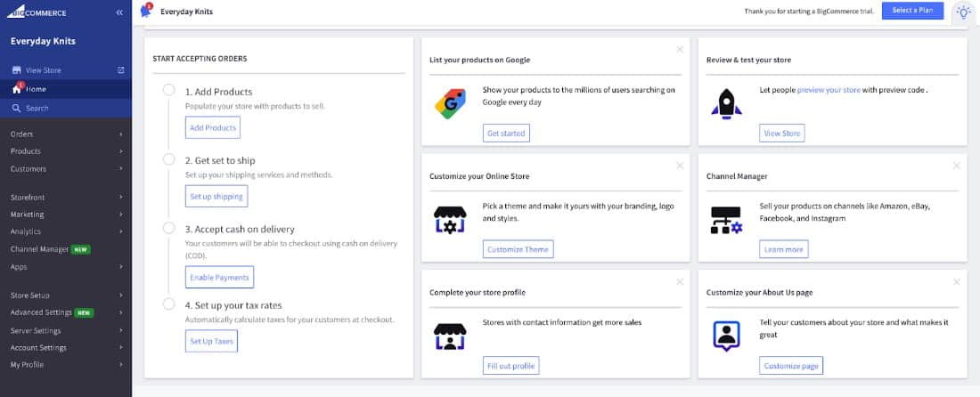The image size is (980, 397).
Task: Dismiss the List your products on Google card
Action: tap(680, 49)
